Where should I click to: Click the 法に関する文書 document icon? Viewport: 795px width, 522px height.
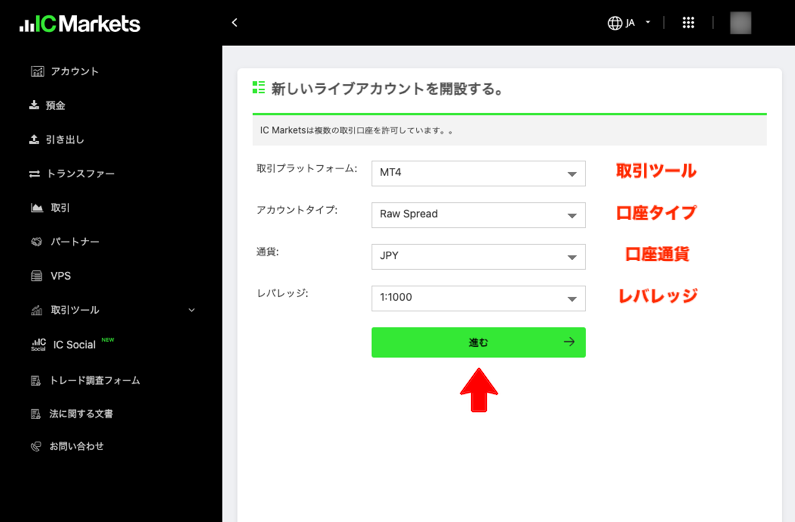(x=36, y=414)
